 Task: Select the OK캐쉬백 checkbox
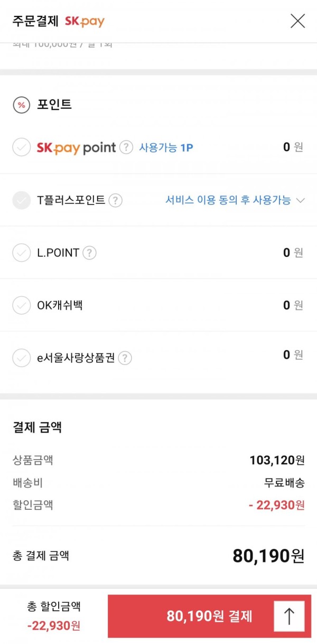point(22,305)
